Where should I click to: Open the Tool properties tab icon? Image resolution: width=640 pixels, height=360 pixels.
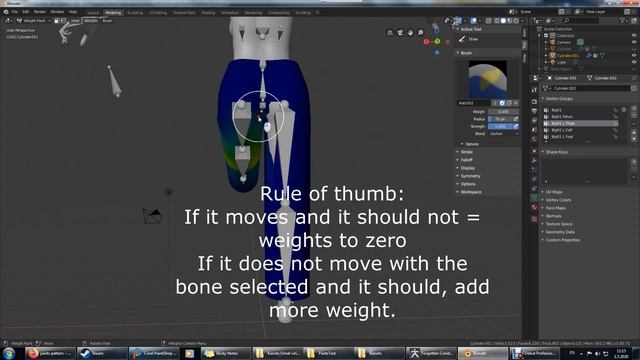(534, 90)
